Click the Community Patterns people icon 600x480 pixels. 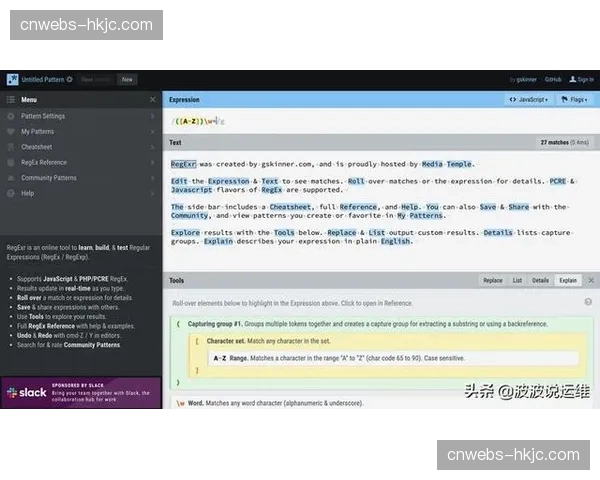[11, 178]
